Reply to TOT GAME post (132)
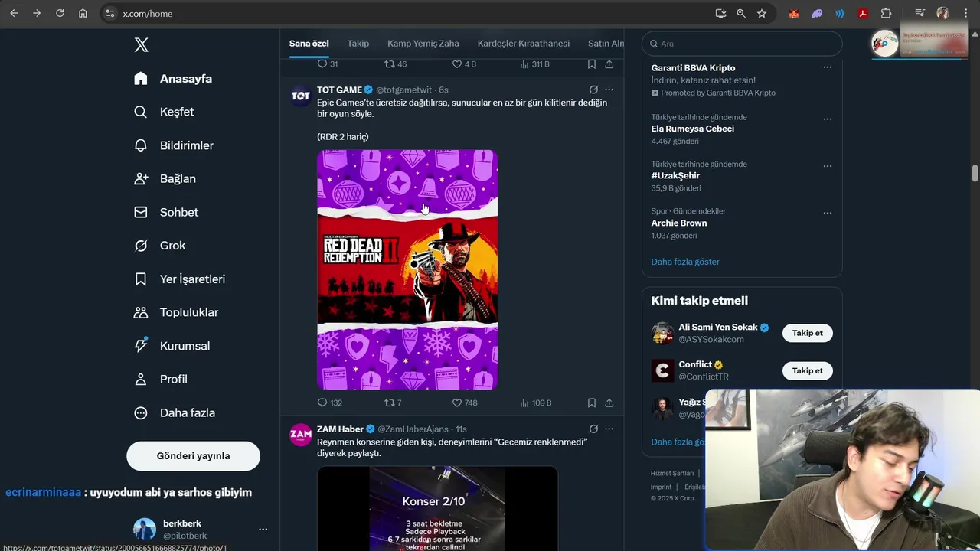The width and height of the screenshot is (980, 551). coord(330,403)
